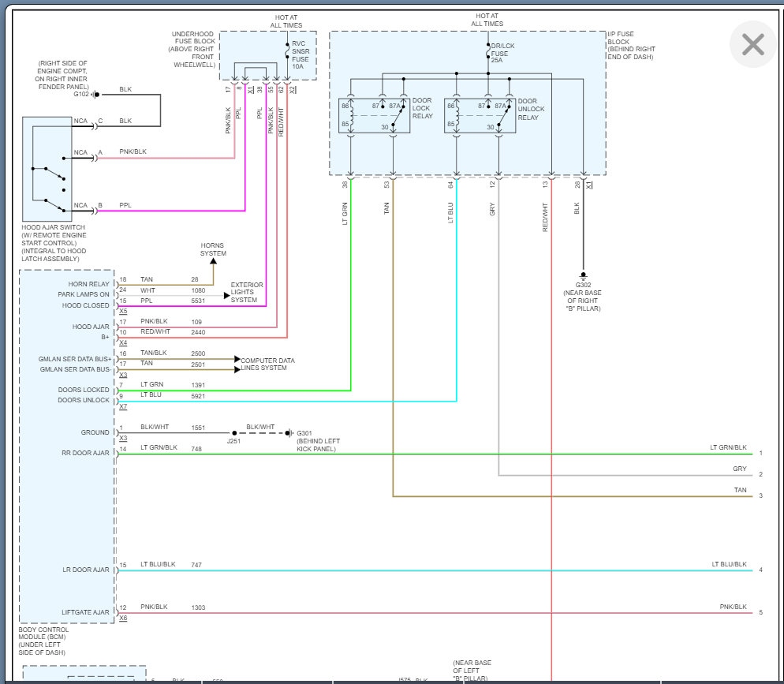
Task: Click the vertical LT BLU wire label
Action: [450, 212]
